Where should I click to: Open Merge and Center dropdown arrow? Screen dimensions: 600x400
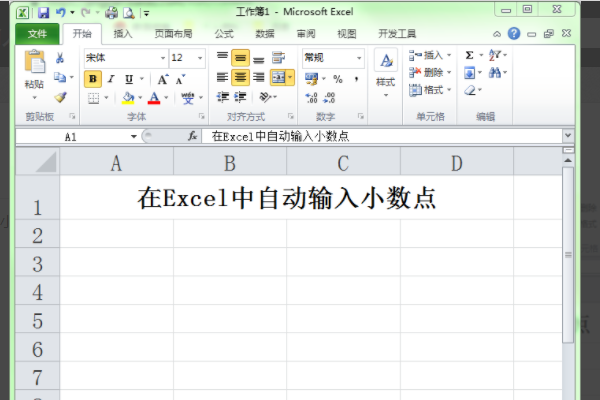pyautogui.click(x=290, y=78)
